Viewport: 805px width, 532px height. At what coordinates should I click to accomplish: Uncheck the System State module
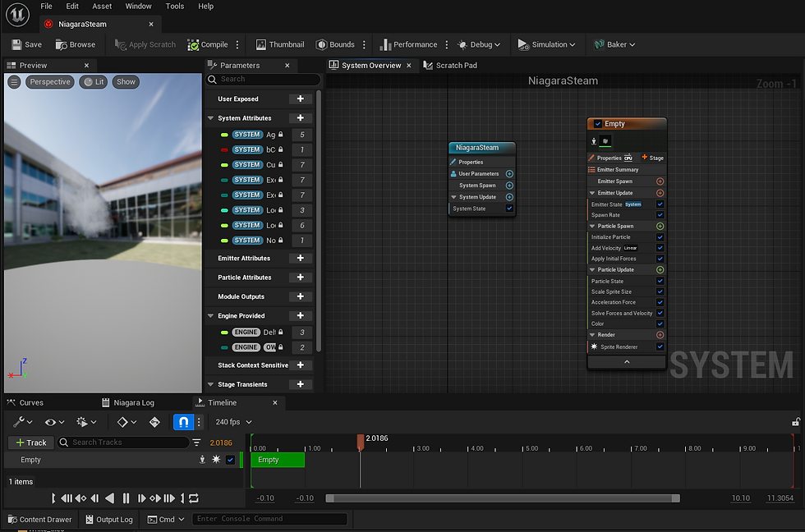tap(509, 209)
